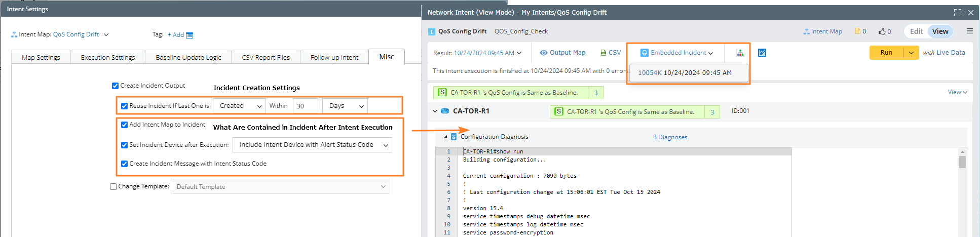Maximize the Network Intent window
Viewport: 980px width, 237px height.
(957, 13)
